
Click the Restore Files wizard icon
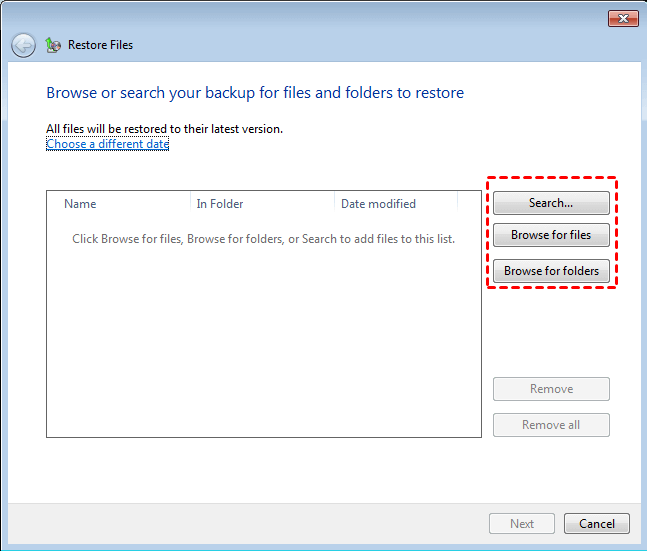(53, 45)
